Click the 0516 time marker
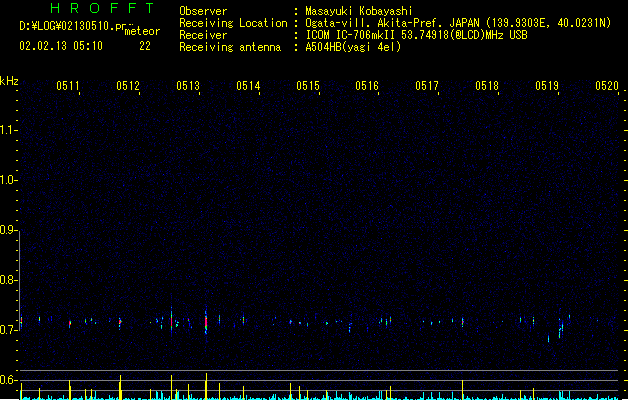The image size is (629, 400). 367,86
